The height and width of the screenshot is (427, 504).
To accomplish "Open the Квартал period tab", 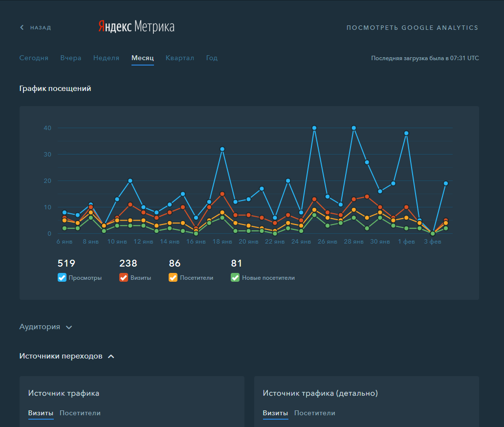I will 180,58.
